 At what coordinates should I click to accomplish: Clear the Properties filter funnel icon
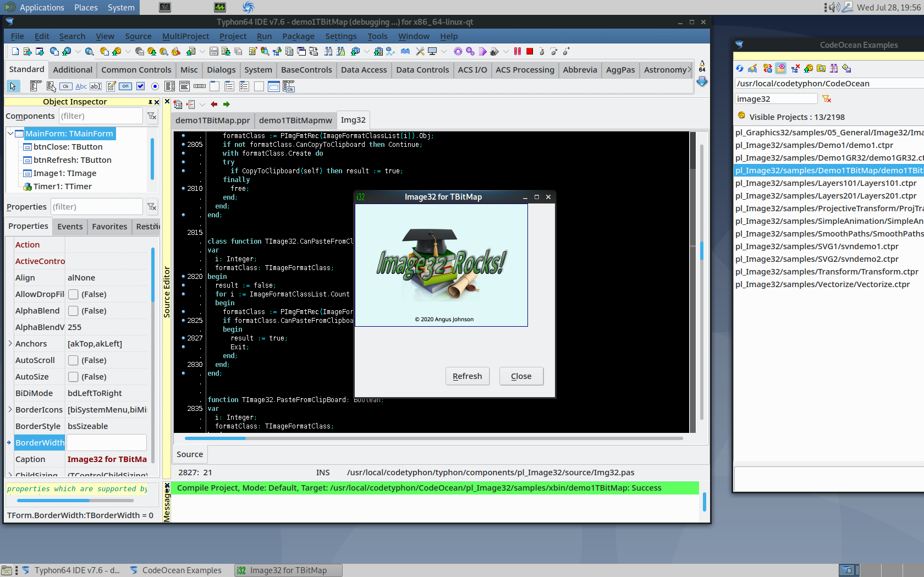[152, 207]
